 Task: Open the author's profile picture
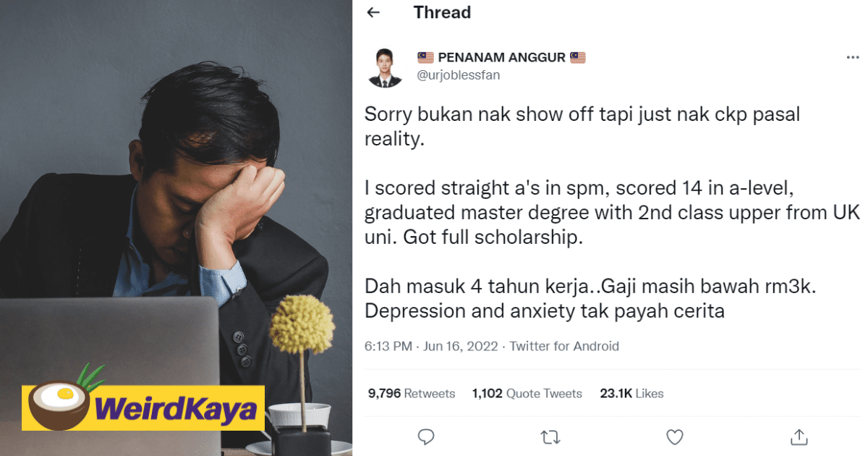tap(385, 67)
